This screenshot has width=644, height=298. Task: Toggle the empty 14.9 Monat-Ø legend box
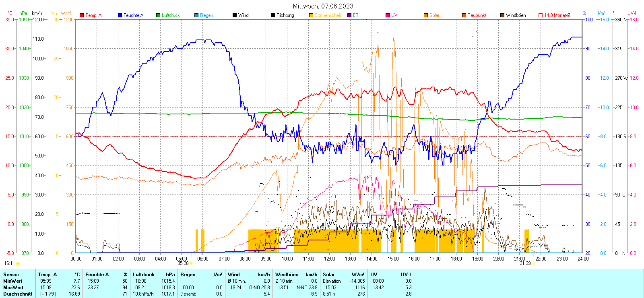pyautogui.click(x=541, y=15)
